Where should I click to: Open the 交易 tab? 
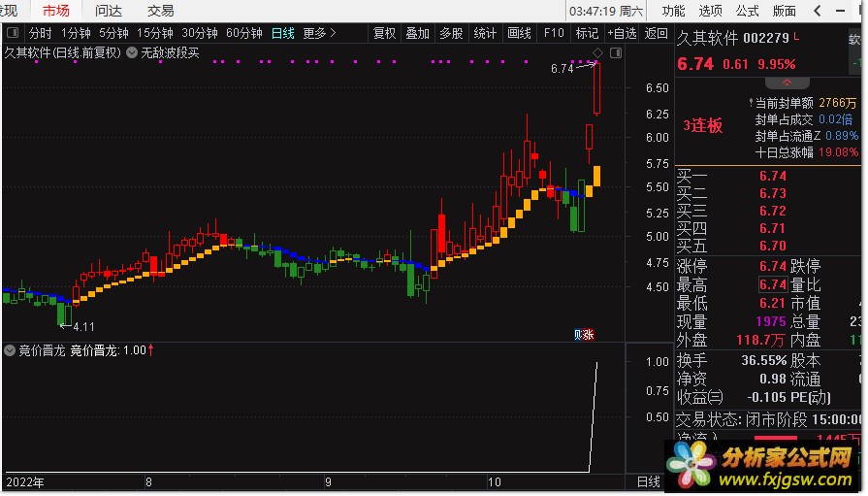(161, 11)
